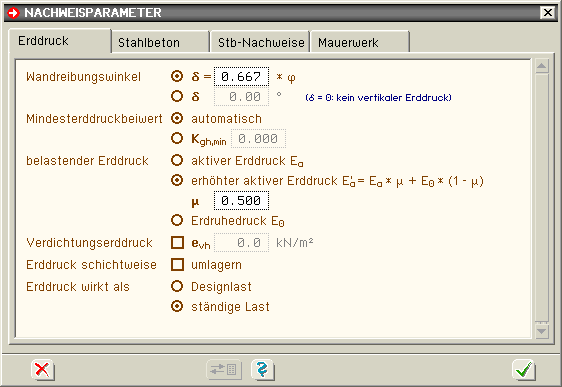The image size is (562, 387).
Task: Click the scrollbar down arrow
Action: (542, 330)
